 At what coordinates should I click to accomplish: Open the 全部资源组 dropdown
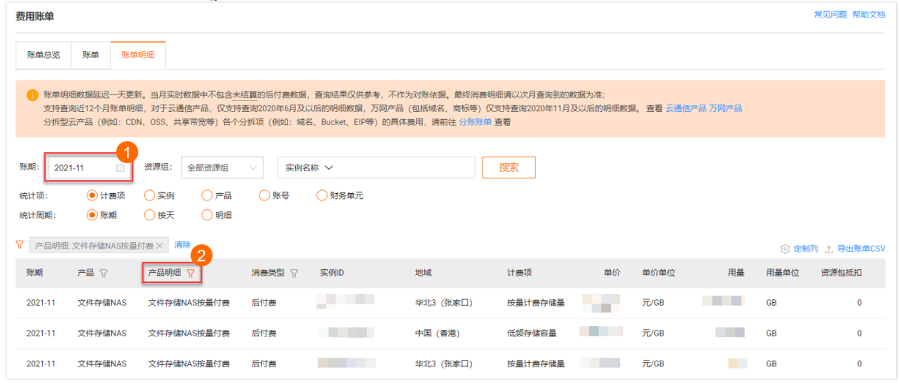(222, 168)
